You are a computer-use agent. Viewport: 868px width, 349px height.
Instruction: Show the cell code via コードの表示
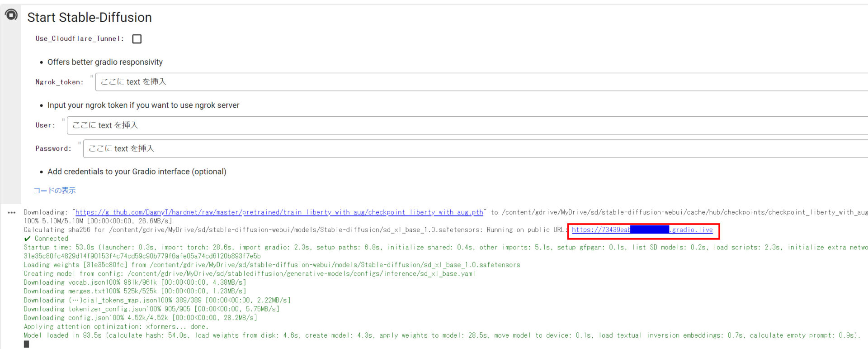coord(54,191)
